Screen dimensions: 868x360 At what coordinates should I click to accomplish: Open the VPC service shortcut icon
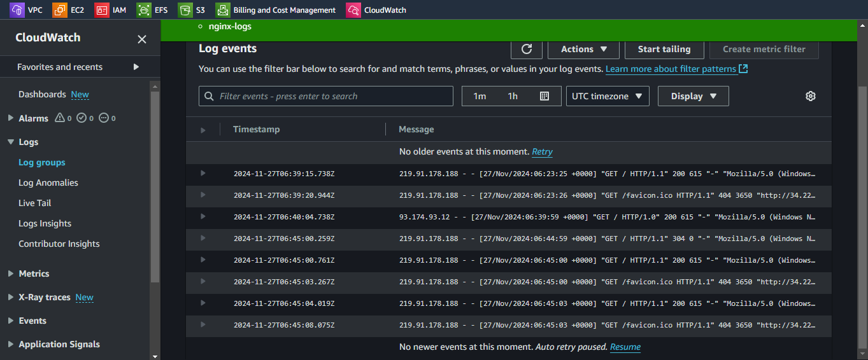tap(18, 10)
